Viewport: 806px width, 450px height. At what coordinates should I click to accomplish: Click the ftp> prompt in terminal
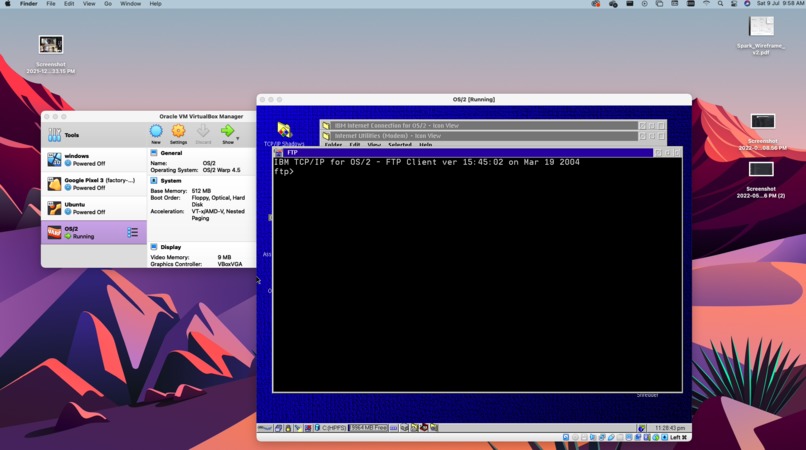pyautogui.click(x=284, y=172)
